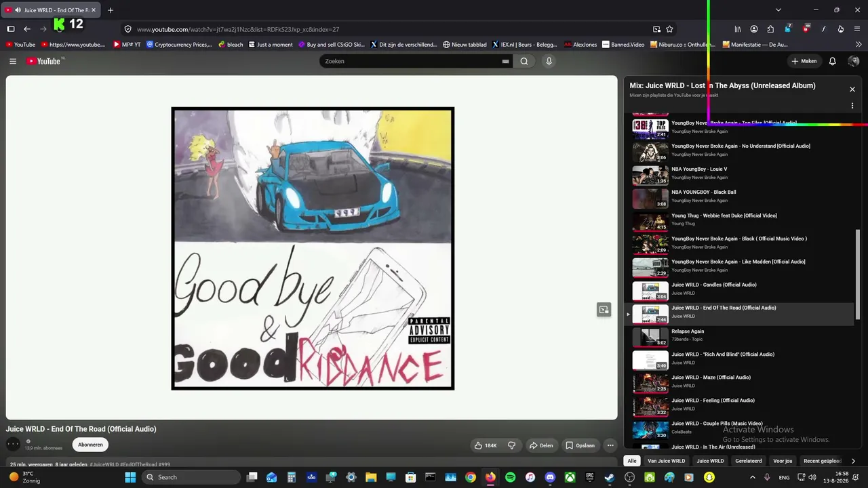
Task: Go to the YouTube home logo
Action: [45, 61]
